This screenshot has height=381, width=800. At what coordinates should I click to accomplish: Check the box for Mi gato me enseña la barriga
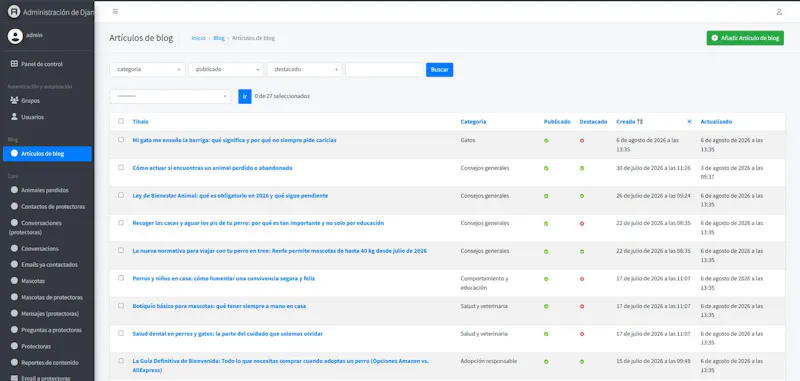pyautogui.click(x=121, y=139)
